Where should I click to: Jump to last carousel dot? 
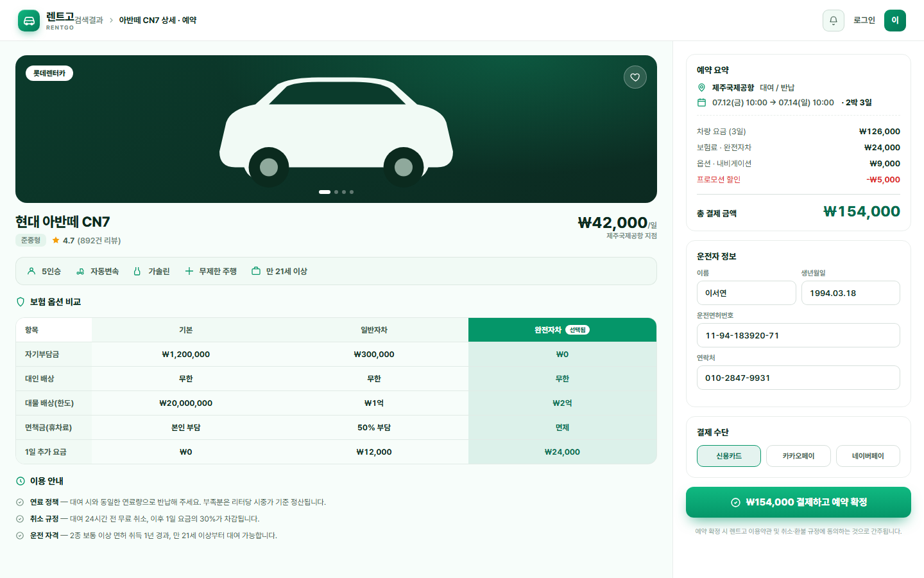point(352,192)
